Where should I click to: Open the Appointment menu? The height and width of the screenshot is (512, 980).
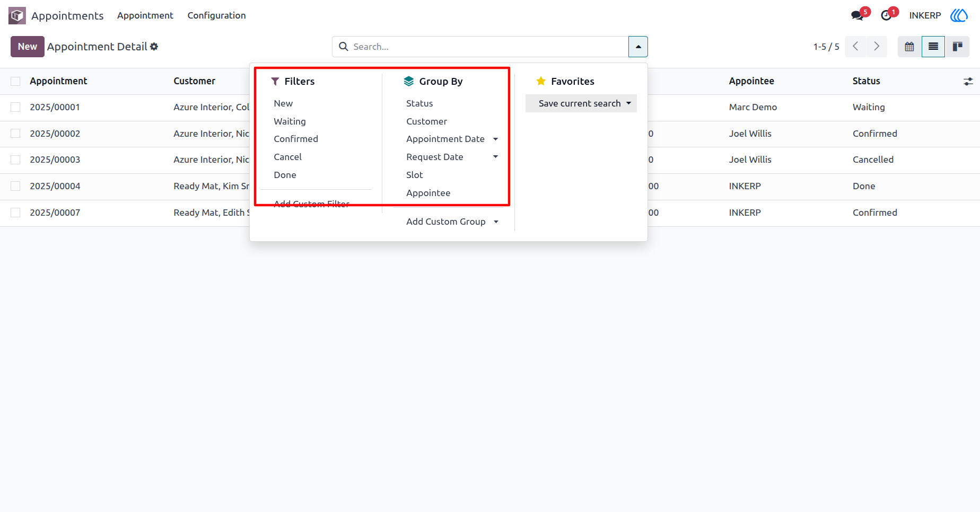145,15
